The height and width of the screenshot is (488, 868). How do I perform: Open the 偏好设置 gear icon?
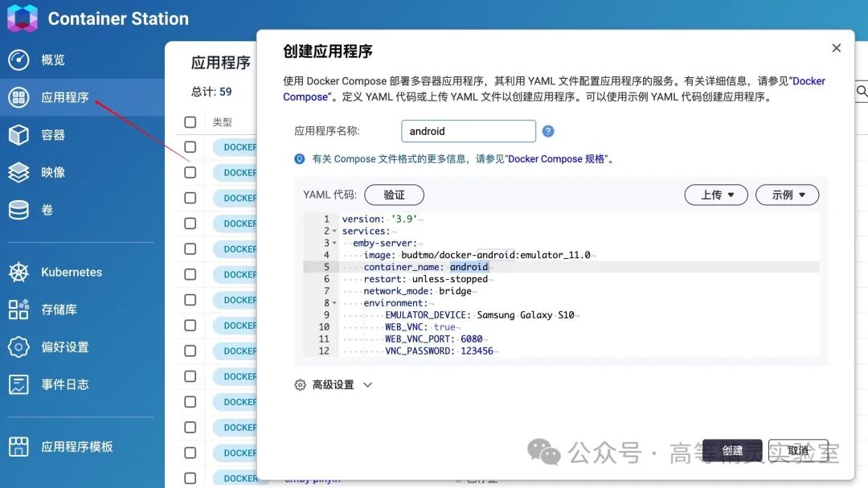coord(18,347)
